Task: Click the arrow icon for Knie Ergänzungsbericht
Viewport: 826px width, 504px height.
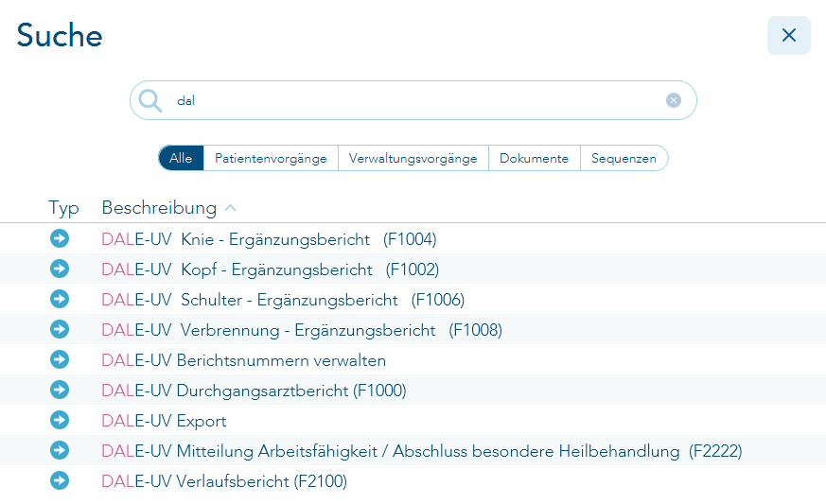Action: (60, 238)
